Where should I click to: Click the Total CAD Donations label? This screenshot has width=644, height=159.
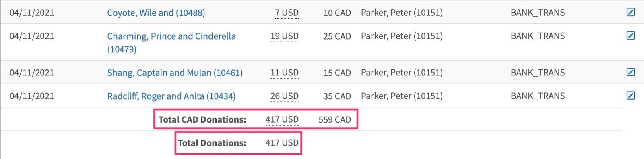[x=202, y=119]
